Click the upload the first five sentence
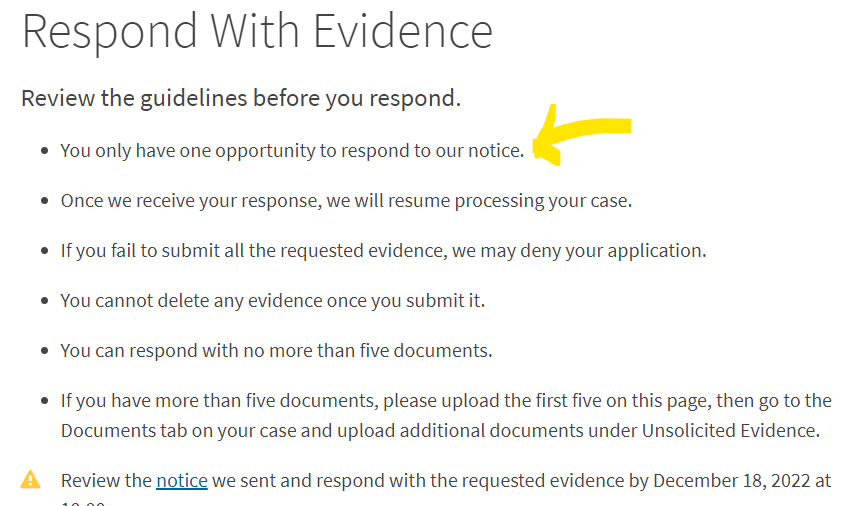The width and height of the screenshot is (862, 506). 446,415
